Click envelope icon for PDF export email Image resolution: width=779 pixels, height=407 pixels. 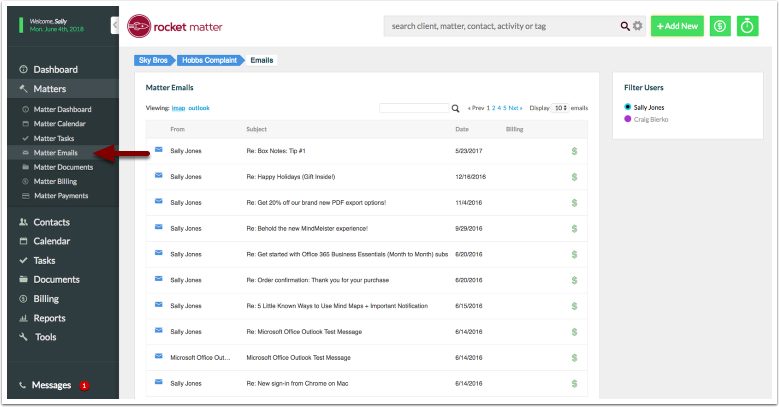158,201
